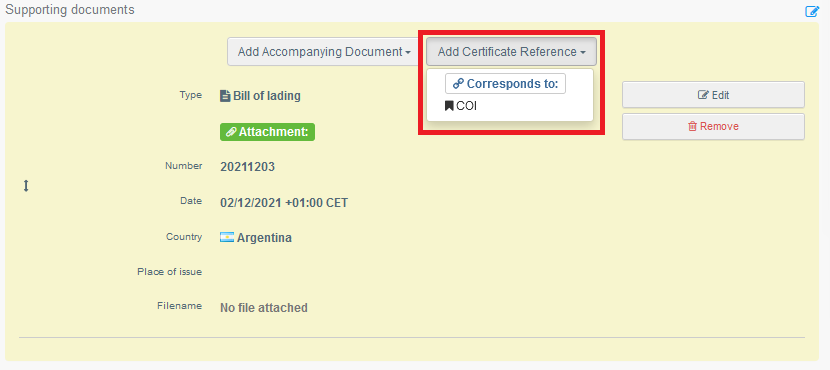Image resolution: width=830 pixels, height=370 pixels.
Task: Open the Add Accompanying Document dropdown
Action: tap(324, 52)
